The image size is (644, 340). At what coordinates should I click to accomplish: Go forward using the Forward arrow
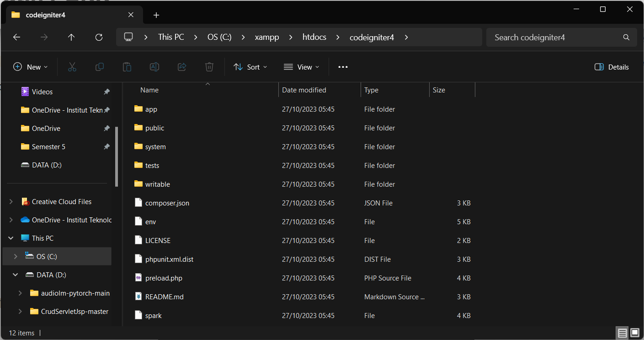[x=44, y=37]
